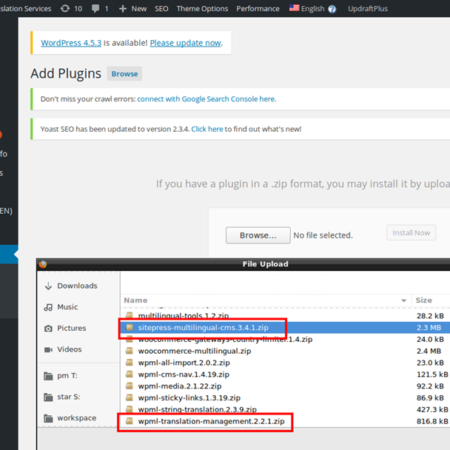Click the Install Now button
Viewport: 450px width, 450px height.
(411, 233)
